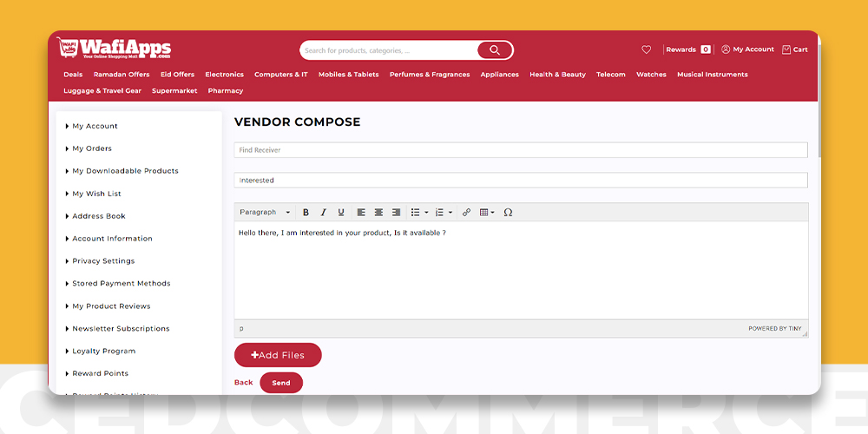Screen dimensions: 868x434
Task: Open bullet list style dropdown arrow
Action: [x=426, y=212]
